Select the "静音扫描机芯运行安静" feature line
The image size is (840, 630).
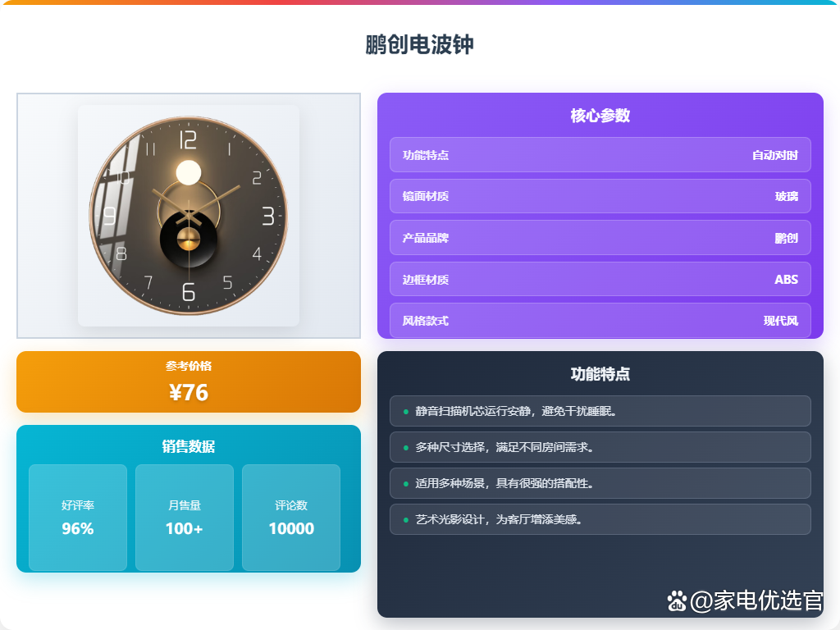[600, 411]
